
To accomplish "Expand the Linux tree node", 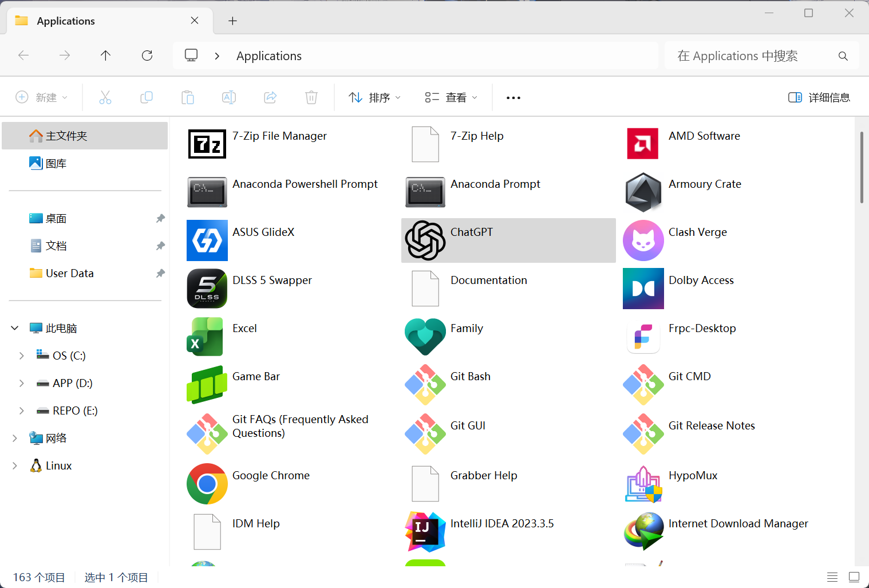I will [x=15, y=465].
